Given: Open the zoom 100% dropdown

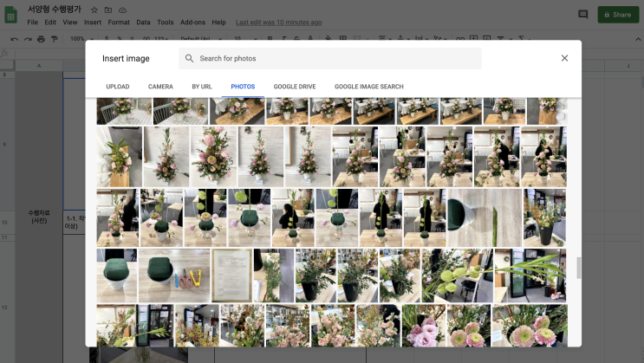Looking at the screenshot, I should pyautogui.click(x=81, y=39).
